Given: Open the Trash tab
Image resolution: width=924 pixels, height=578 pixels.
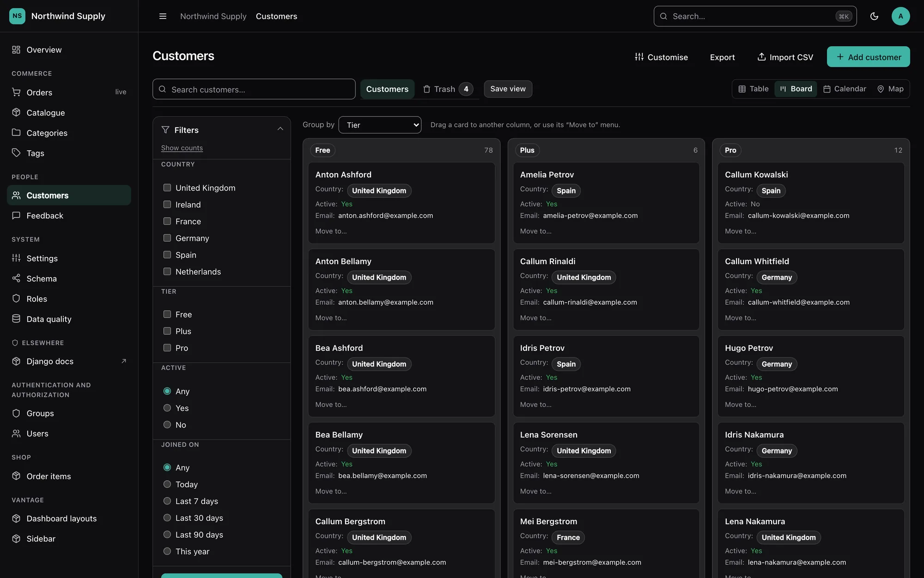Looking at the screenshot, I should (x=447, y=89).
